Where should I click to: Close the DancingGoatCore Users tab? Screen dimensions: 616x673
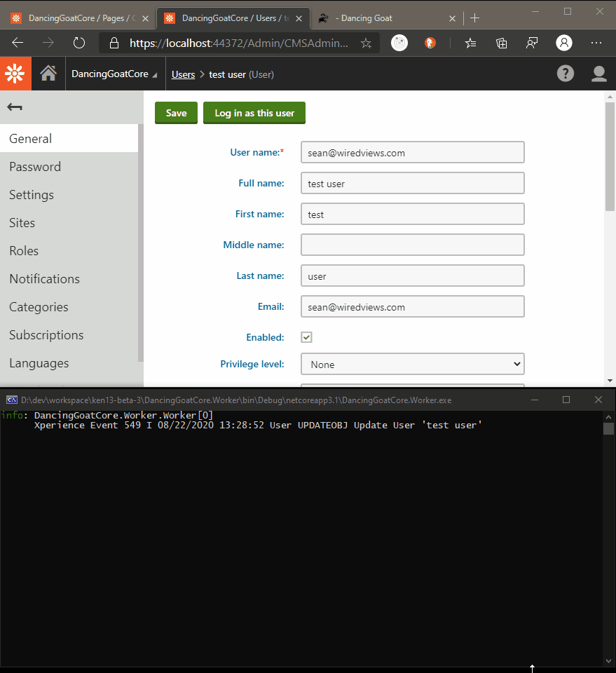299,18
